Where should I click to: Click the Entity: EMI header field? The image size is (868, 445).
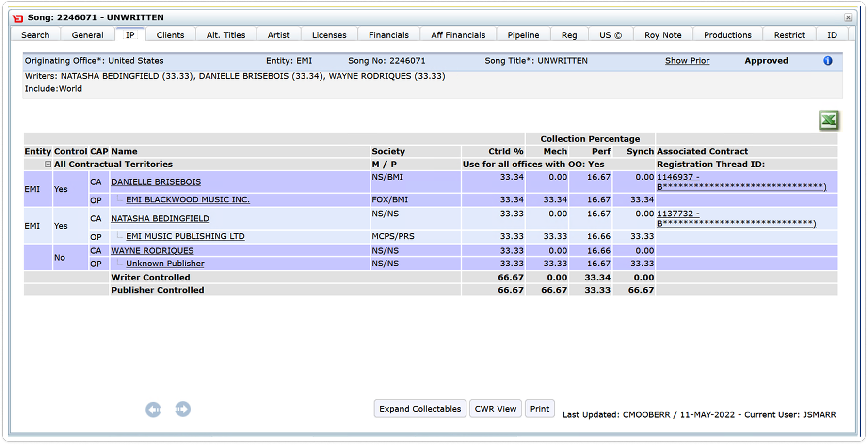pos(289,61)
